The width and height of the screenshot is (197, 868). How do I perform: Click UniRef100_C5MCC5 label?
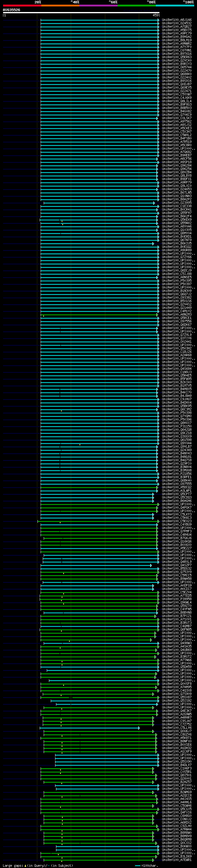point(177,575)
